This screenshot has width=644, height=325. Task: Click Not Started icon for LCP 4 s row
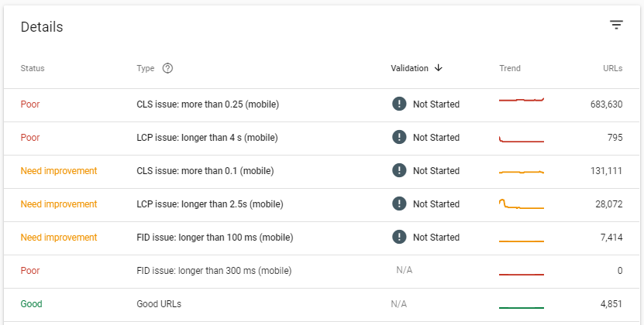point(399,138)
